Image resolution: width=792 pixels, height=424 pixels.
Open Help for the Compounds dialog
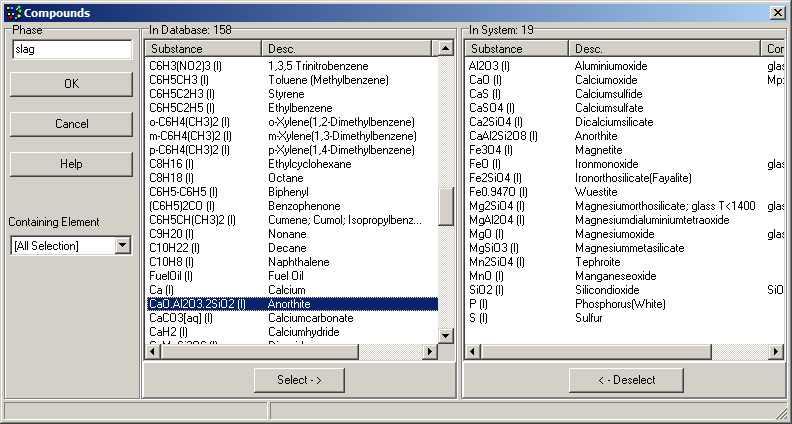(x=71, y=164)
